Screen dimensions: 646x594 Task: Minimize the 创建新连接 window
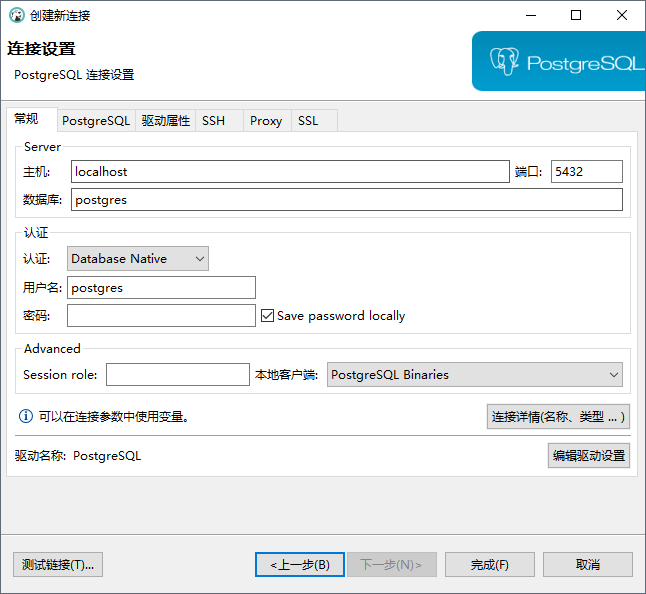[x=531, y=15]
